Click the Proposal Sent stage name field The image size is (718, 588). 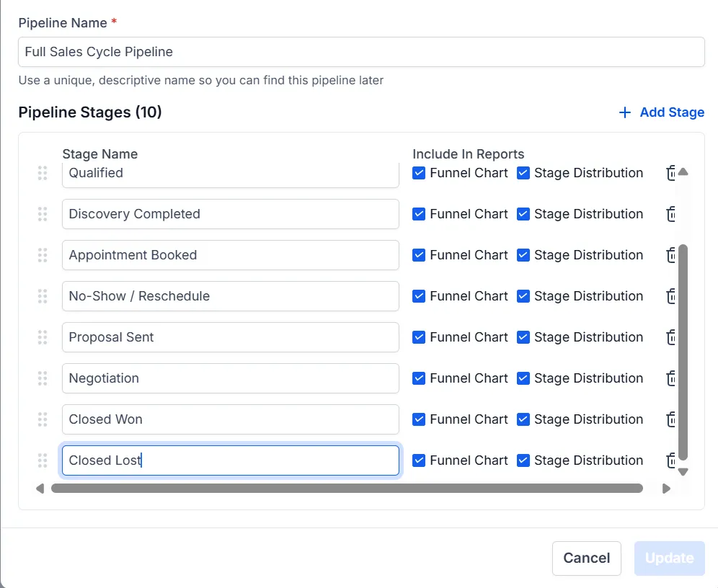[231, 337]
